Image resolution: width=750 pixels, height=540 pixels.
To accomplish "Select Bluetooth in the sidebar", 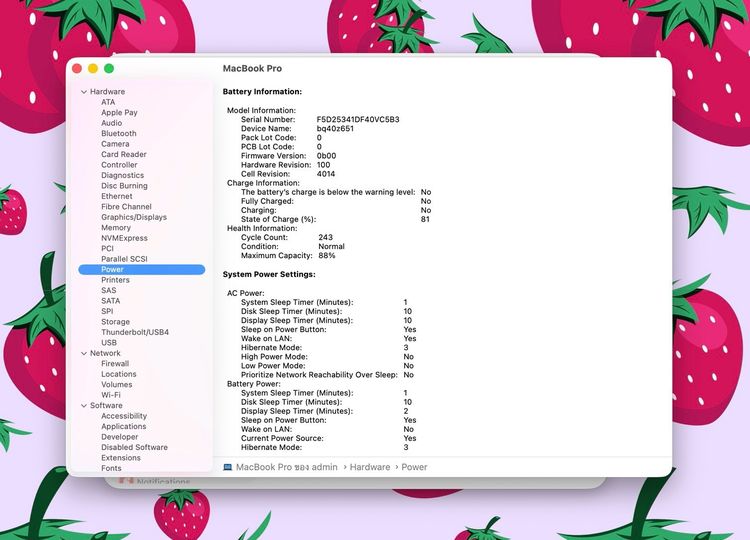I will click(x=119, y=134).
